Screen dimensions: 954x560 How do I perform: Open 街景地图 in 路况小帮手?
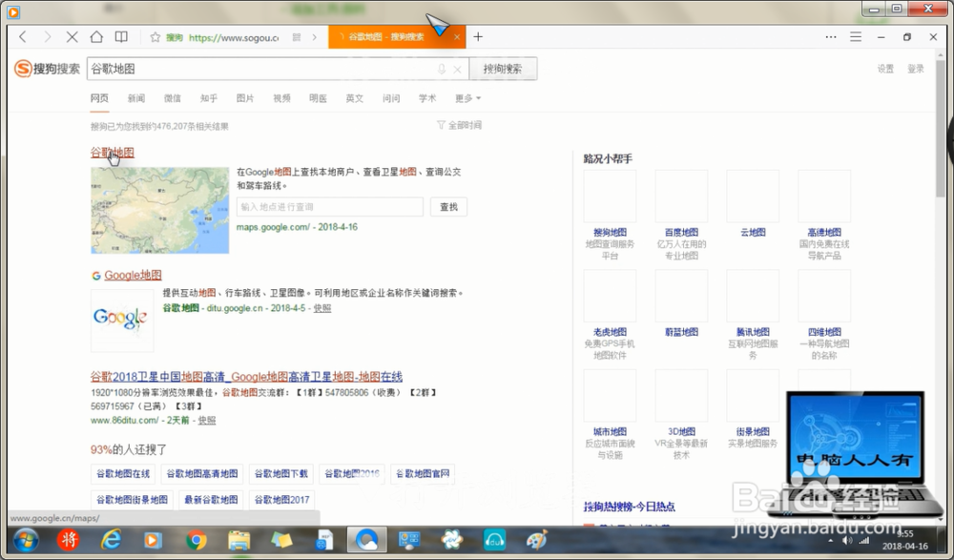click(x=753, y=431)
